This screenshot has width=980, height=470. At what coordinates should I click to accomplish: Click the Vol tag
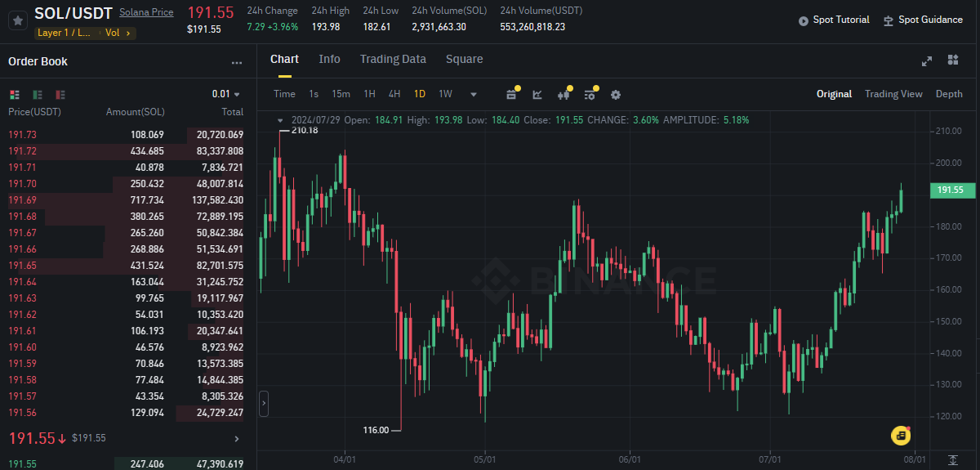pos(113,34)
